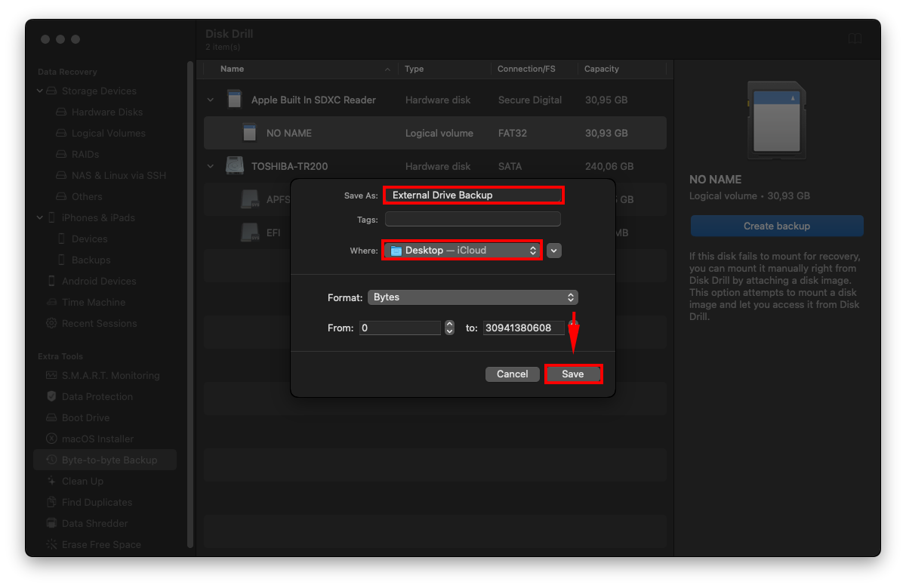Screen dimensions: 906x588
Task: Increment the From value with the stepper
Action: point(448,325)
